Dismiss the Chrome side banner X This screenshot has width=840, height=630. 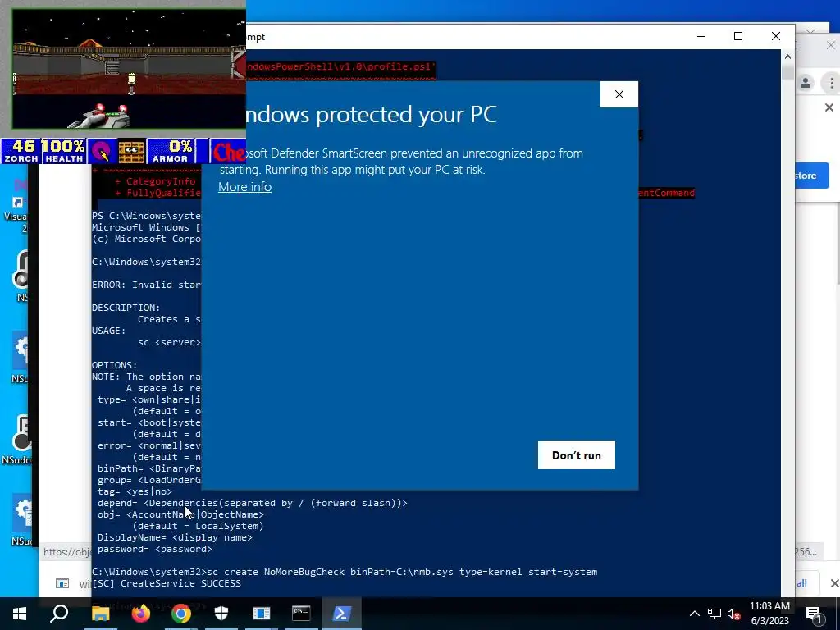click(x=829, y=107)
